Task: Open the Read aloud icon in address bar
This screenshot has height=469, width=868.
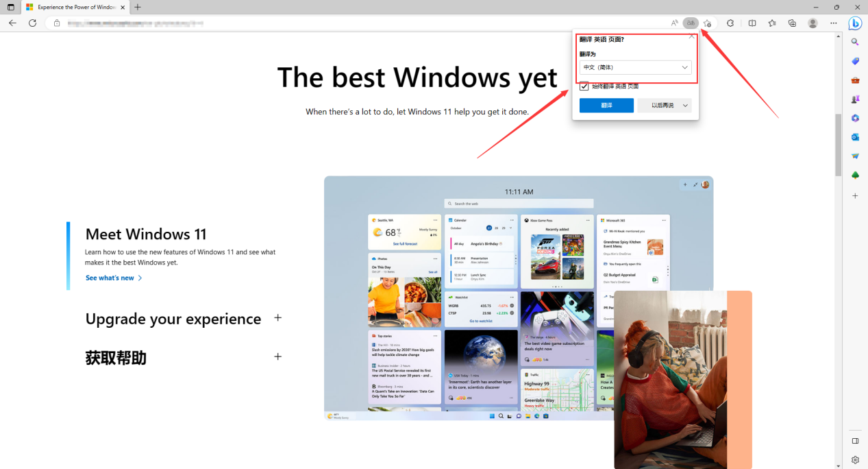Action: pyautogui.click(x=674, y=23)
